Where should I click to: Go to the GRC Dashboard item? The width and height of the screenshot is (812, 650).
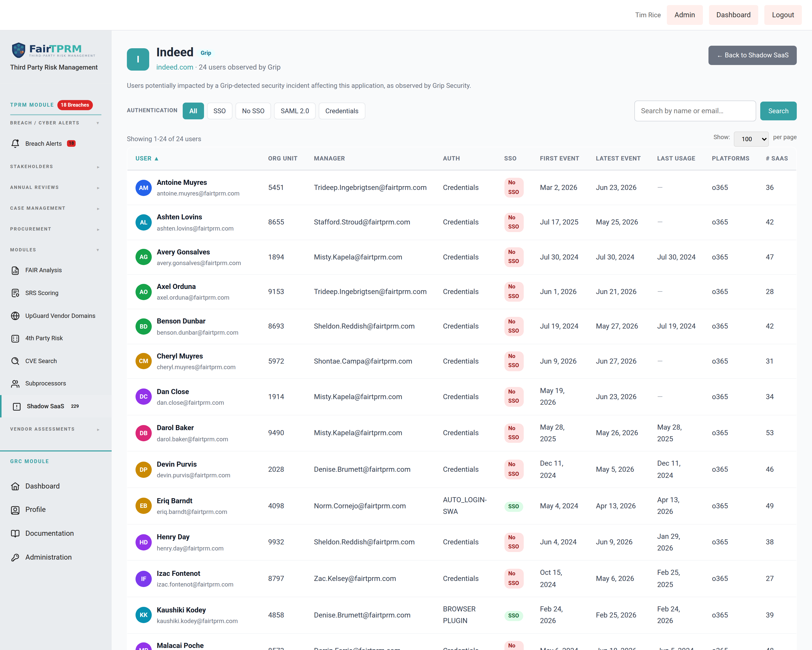42,486
